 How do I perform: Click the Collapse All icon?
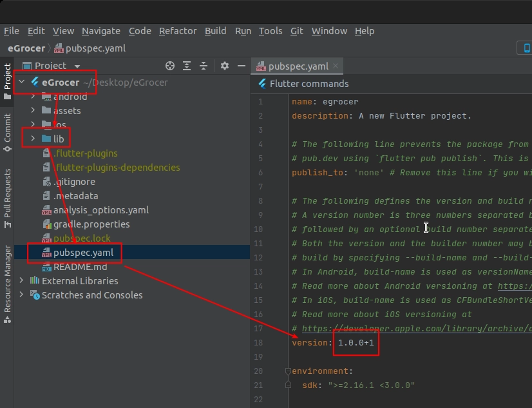pyautogui.click(x=204, y=66)
